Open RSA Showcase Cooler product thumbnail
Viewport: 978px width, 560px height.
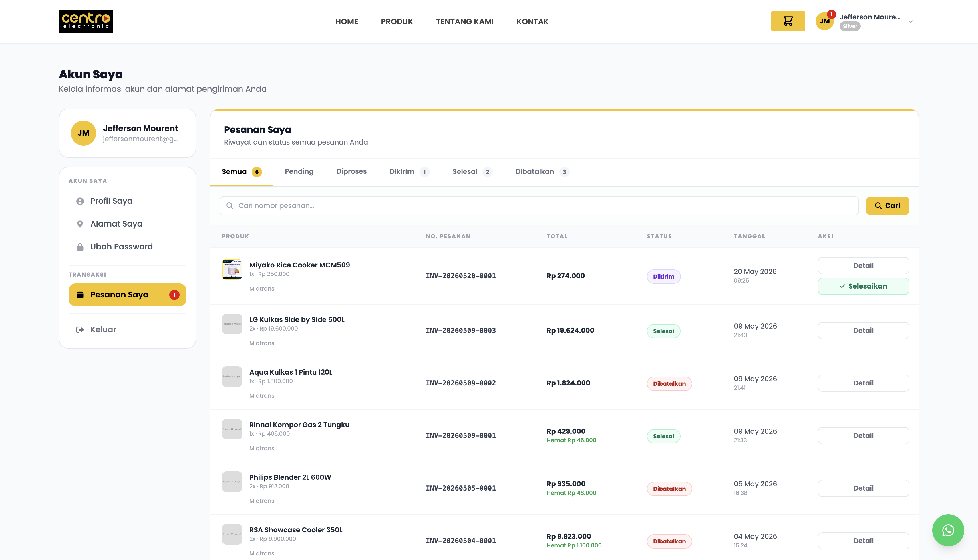[x=232, y=534]
